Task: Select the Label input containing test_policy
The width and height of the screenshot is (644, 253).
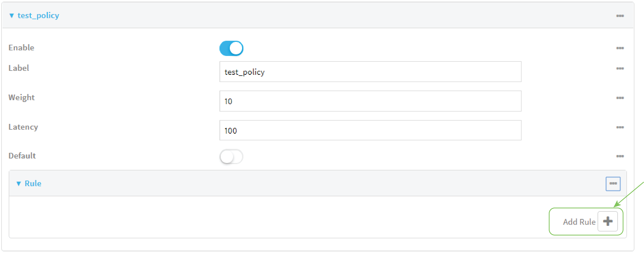Action: coord(370,72)
